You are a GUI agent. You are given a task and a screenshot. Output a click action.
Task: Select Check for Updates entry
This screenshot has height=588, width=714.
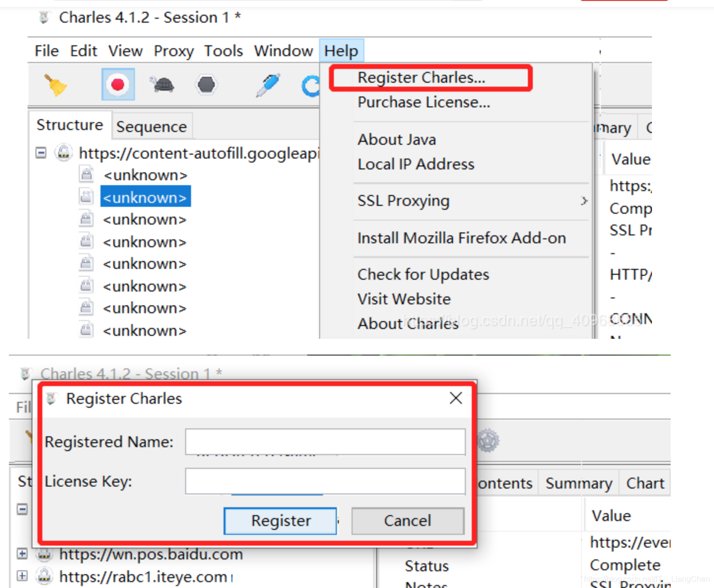click(423, 275)
